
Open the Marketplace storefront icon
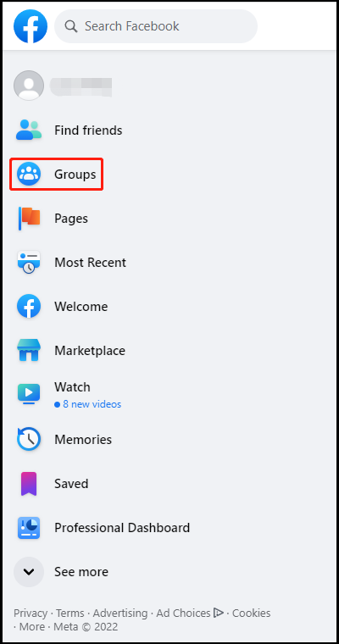pyautogui.click(x=29, y=350)
